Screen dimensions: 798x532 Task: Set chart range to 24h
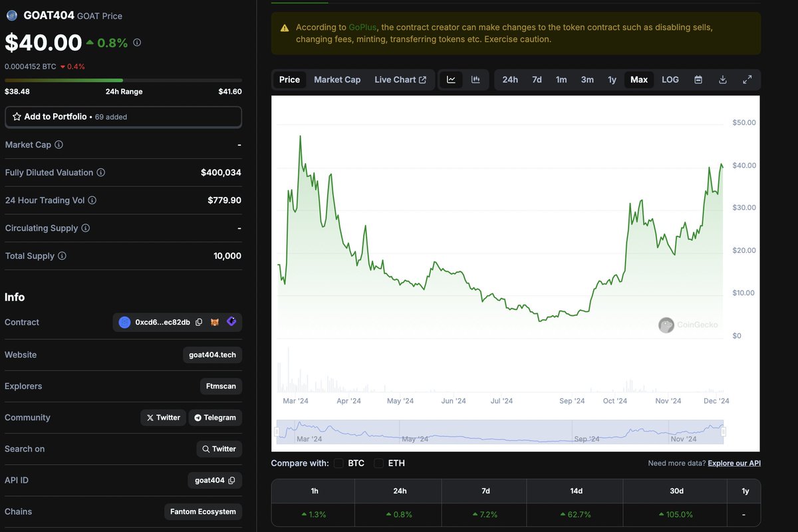click(510, 80)
